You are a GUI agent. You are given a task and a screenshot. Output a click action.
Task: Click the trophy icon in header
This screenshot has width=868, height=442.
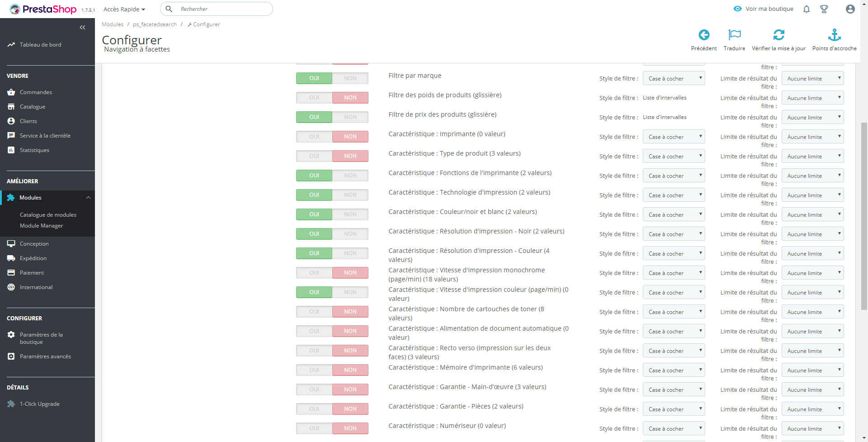(824, 9)
